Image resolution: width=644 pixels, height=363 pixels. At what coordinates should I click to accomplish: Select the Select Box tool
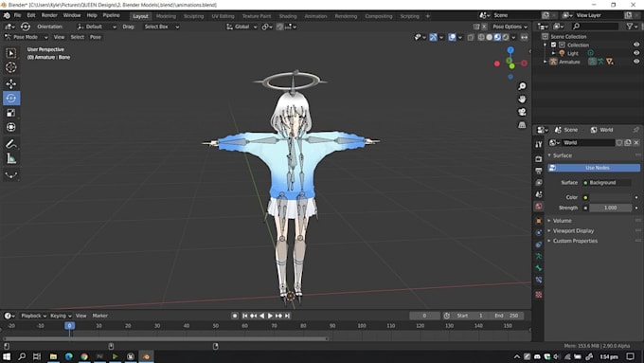tap(11, 53)
